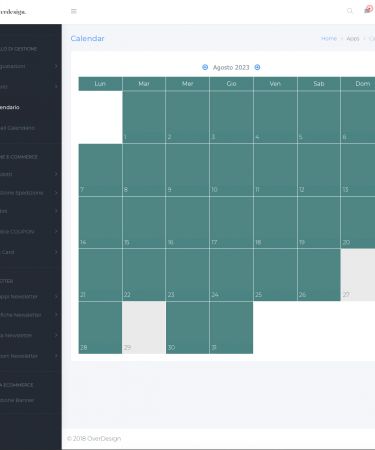The width and height of the screenshot is (375, 450).
Task: Expand the Gestione Spedizione chevron
Action: tap(56, 193)
